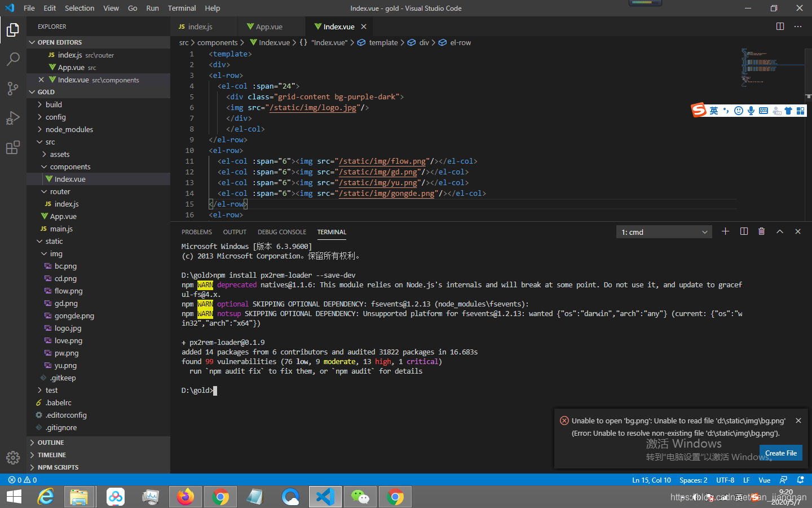The height and width of the screenshot is (508, 812).
Task: Click the Create File button
Action: (x=780, y=453)
